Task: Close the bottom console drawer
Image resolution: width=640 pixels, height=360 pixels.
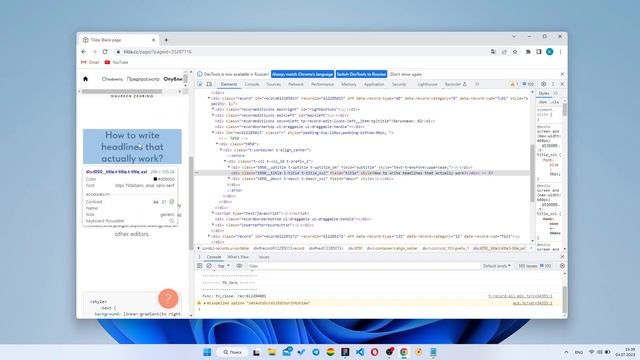Action: coord(562,257)
